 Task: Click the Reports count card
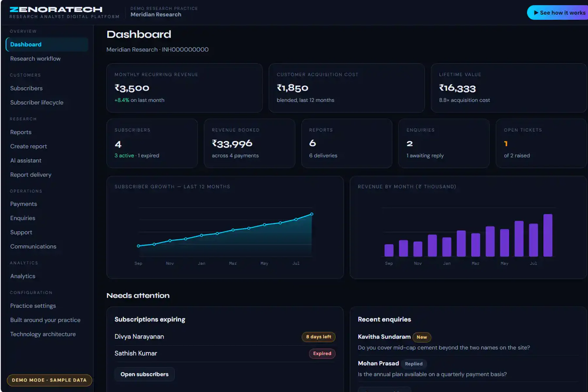(x=347, y=143)
